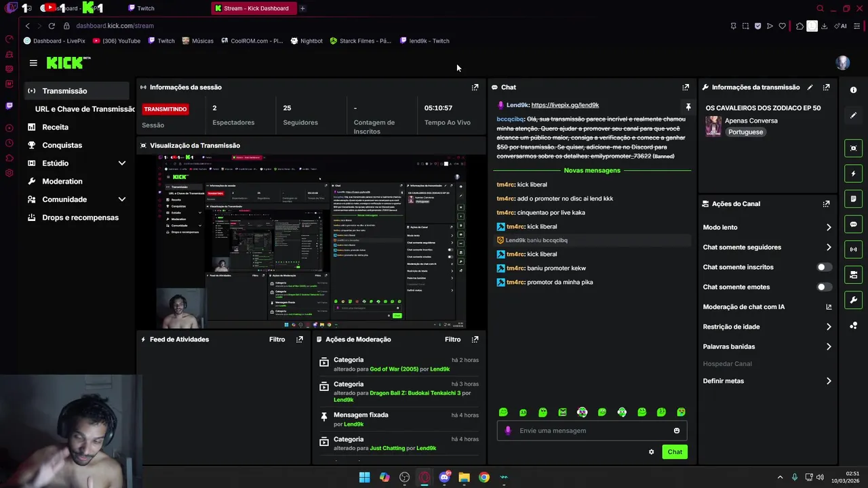Open the emoji picker in message box
This screenshot has width=868, height=488.
[x=677, y=430]
